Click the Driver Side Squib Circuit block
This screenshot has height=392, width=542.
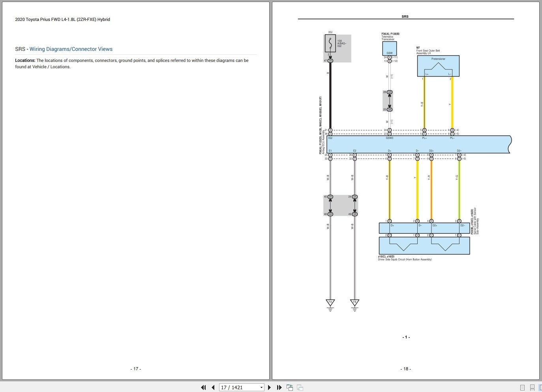tap(424, 245)
